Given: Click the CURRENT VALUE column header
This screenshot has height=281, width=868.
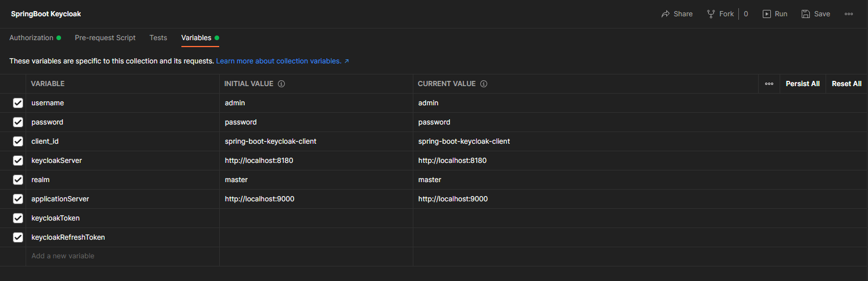Looking at the screenshot, I should click(446, 84).
